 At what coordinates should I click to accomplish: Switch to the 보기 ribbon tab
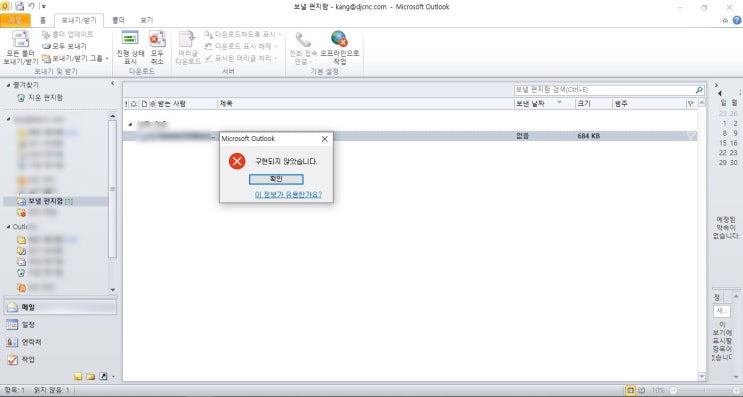[x=146, y=20]
